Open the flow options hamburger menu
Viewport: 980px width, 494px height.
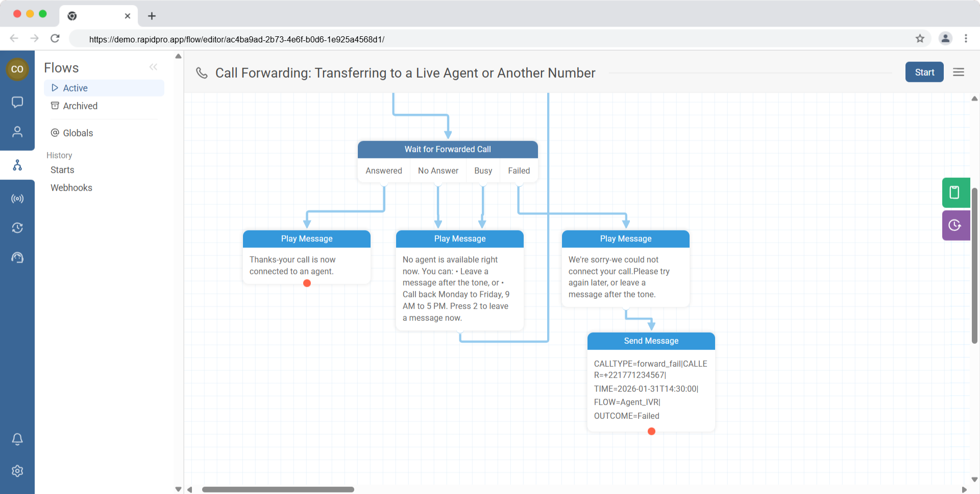[x=959, y=72]
